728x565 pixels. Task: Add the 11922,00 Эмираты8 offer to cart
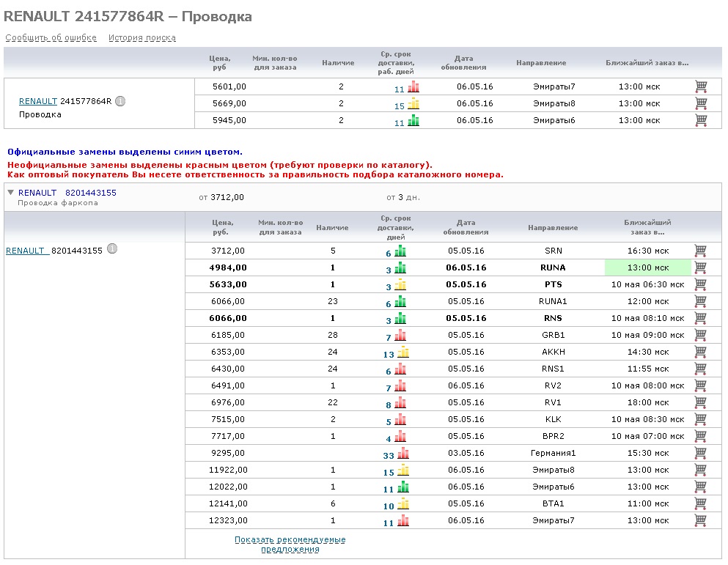701,470
